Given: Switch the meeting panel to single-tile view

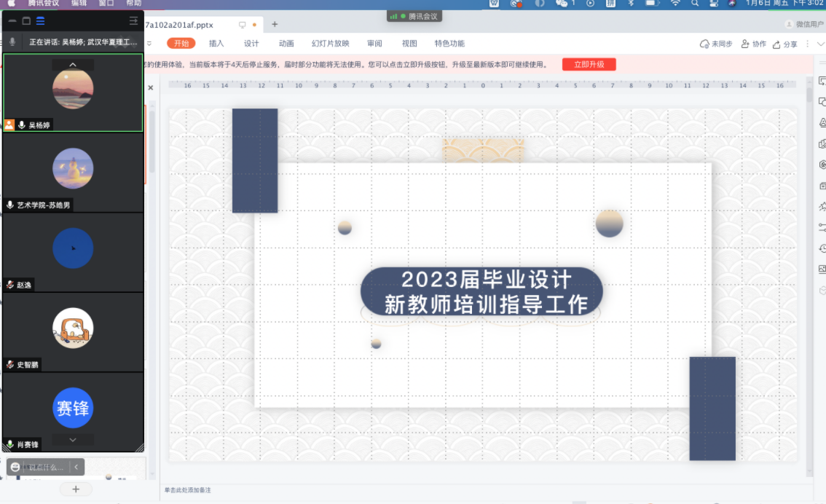Looking at the screenshot, I should pyautogui.click(x=26, y=21).
